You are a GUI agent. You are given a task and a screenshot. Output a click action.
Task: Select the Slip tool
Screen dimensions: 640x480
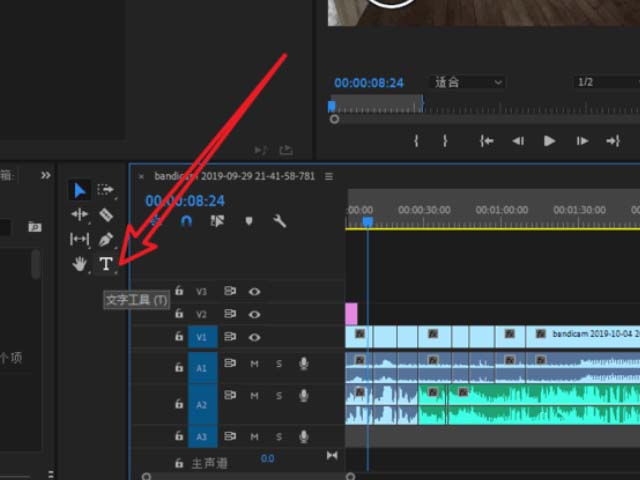click(79, 240)
